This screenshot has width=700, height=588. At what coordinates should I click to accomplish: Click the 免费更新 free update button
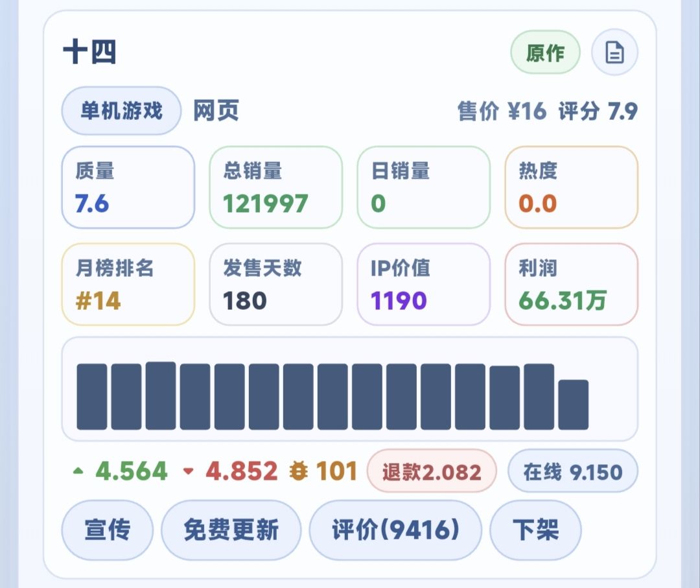231,530
